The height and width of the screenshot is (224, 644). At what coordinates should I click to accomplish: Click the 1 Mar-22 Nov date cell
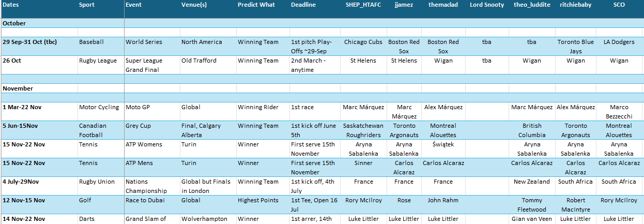39,111
